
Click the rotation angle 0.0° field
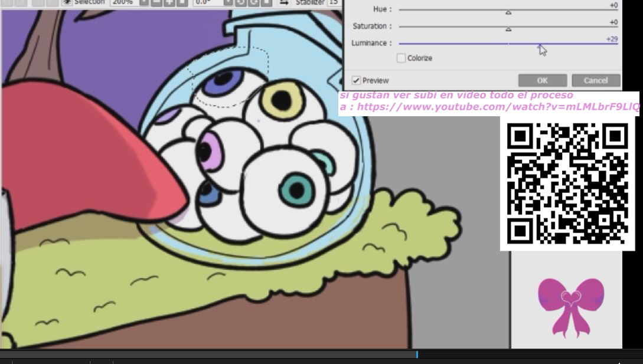(x=208, y=2)
